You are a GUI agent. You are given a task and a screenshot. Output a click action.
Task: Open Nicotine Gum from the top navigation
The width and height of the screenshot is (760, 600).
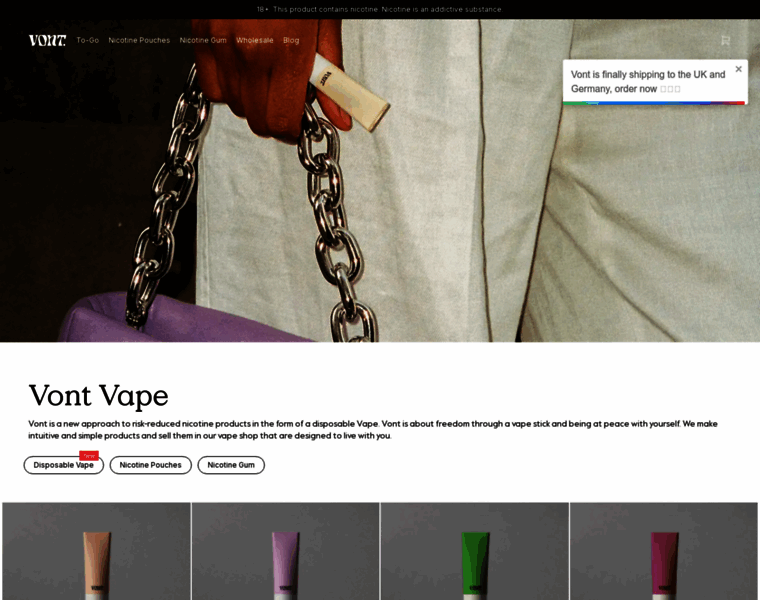click(203, 40)
